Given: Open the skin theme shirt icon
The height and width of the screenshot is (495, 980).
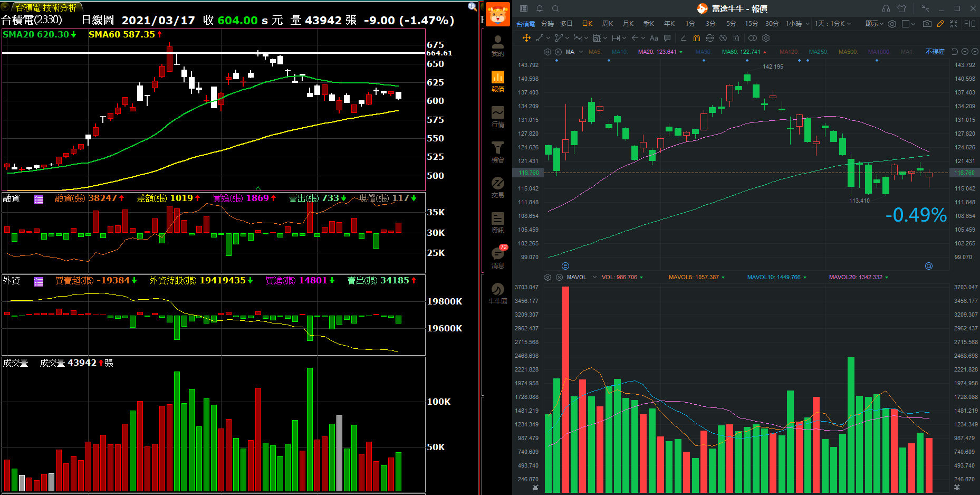Looking at the screenshot, I should click(x=901, y=8).
